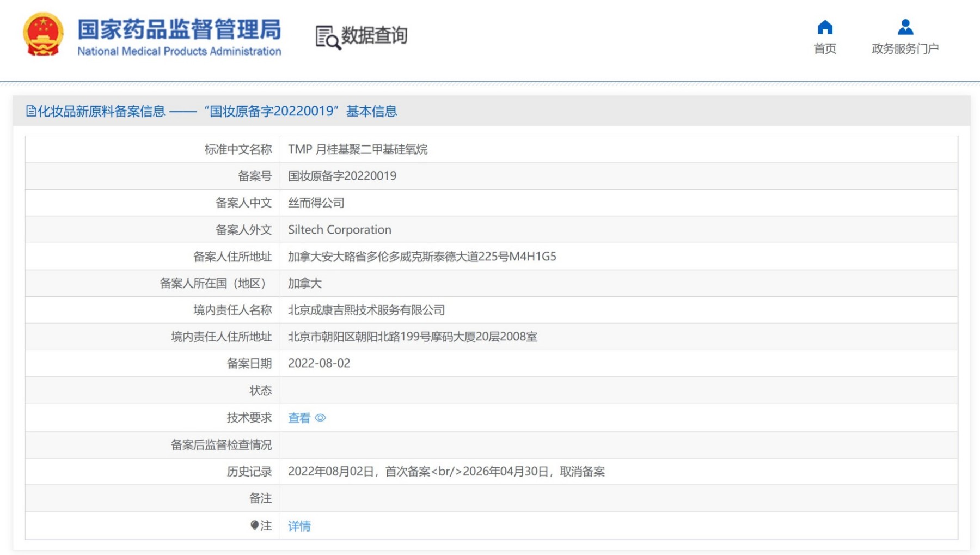
Task: Click the lightbulb icon beside 注
Action: [254, 526]
